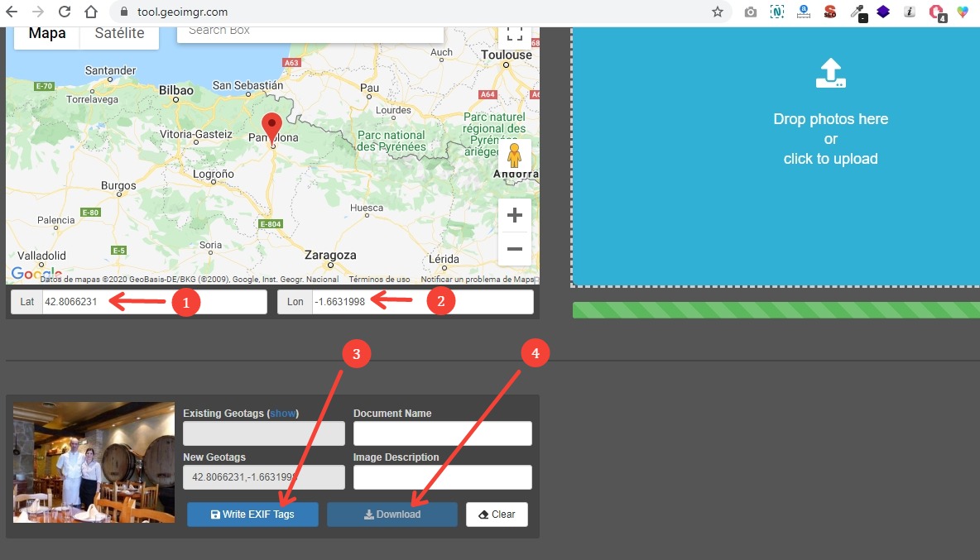This screenshot has height=560, width=980.
Task: Select the eyedropper color picker extension icon
Action: point(857,12)
